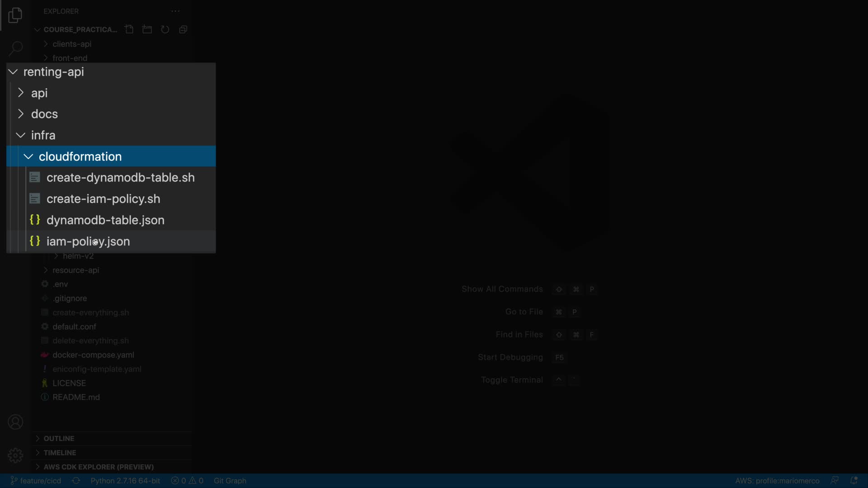Expand the api folder

click(x=39, y=93)
